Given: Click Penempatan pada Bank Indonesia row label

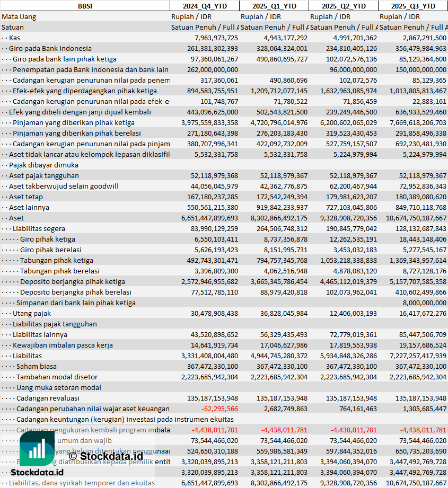Looking at the screenshot, I should point(90,70).
